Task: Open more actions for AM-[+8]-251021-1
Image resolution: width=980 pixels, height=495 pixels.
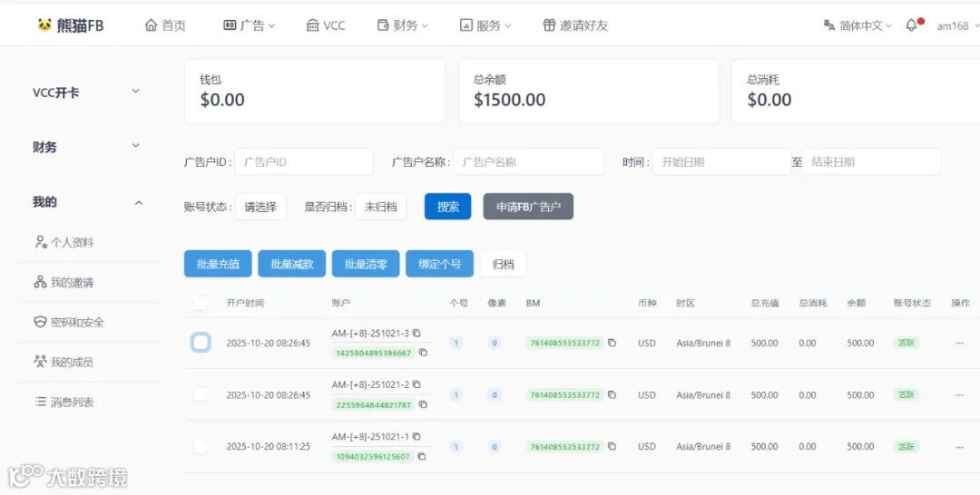Action: click(959, 447)
